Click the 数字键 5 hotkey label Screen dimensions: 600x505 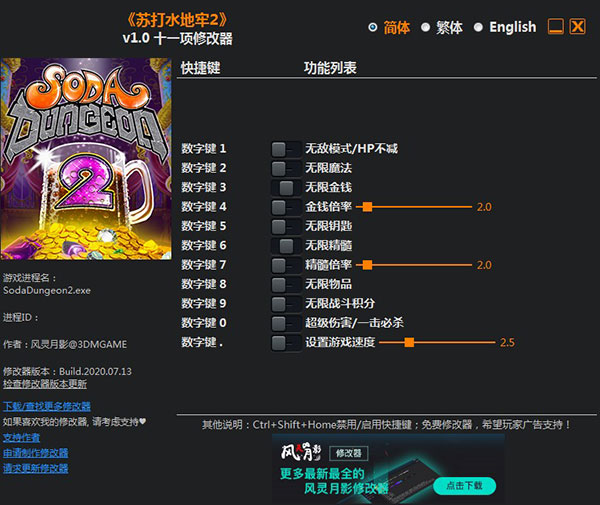(x=204, y=226)
